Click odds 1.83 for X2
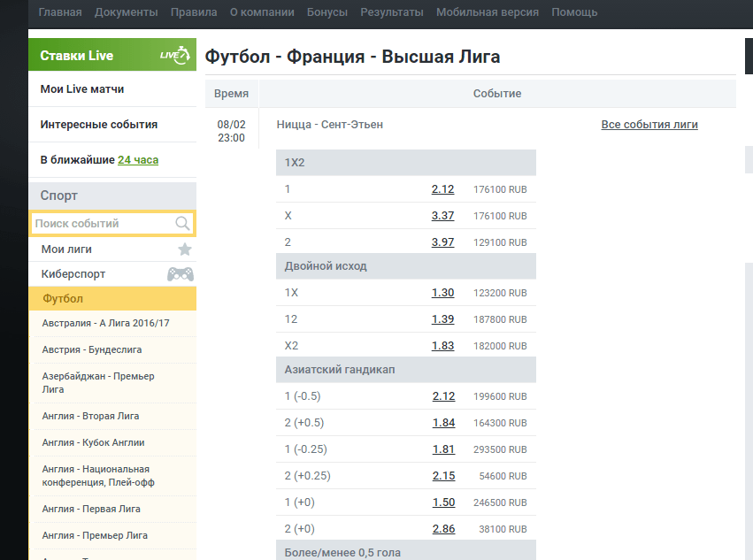Image resolution: width=753 pixels, height=560 pixels. pos(442,345)
